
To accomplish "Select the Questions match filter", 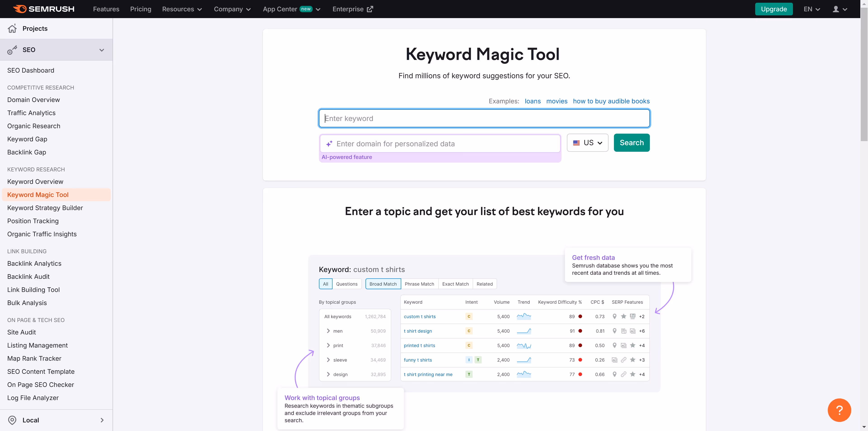I will (347, 284).
